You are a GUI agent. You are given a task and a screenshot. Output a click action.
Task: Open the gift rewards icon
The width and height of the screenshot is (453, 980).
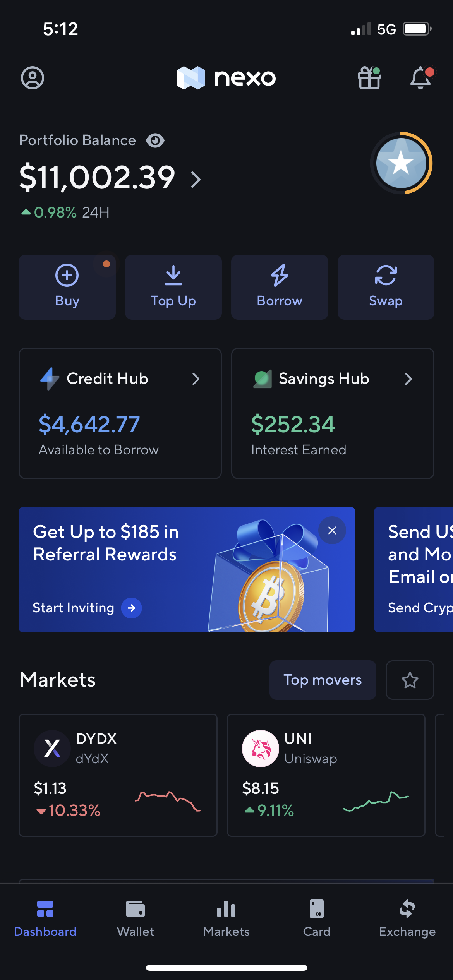[x=369, y=78]
